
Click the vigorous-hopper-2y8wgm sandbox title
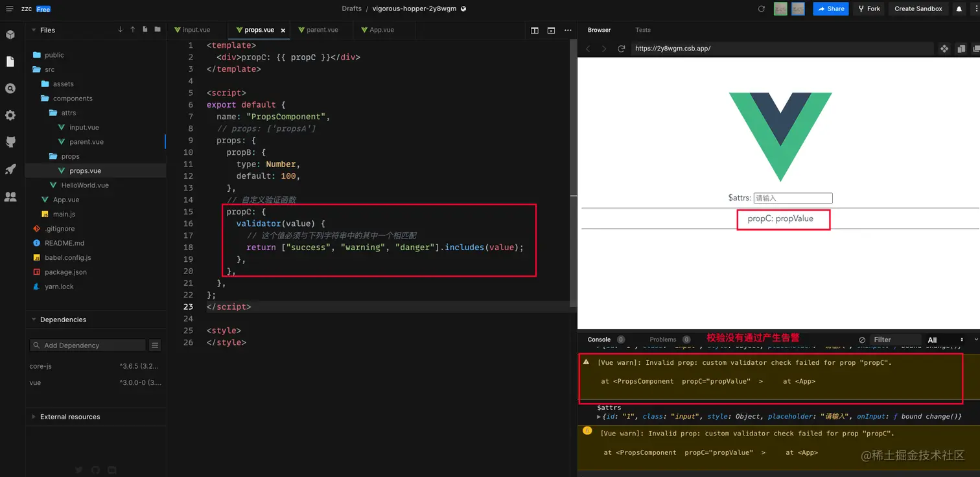415,9
